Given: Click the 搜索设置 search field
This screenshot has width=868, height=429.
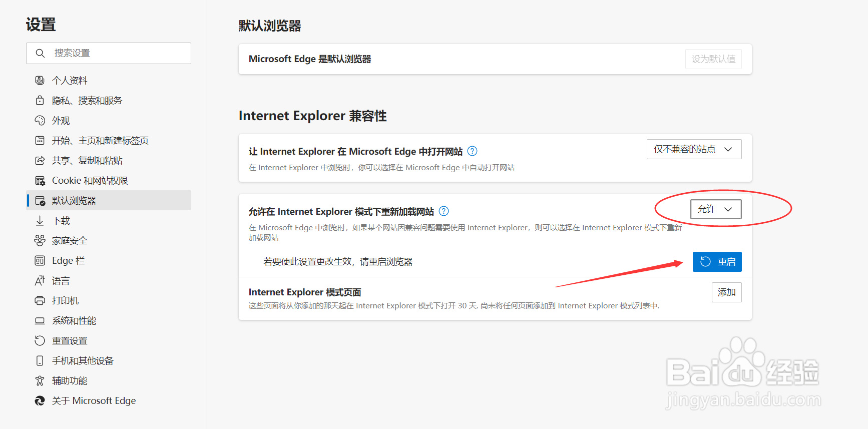Looking at the screenshot, I should [109, 53].
